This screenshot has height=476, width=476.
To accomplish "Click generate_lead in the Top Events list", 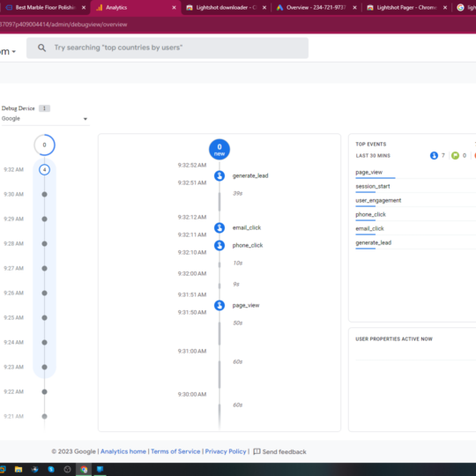I will pos(374,243).
